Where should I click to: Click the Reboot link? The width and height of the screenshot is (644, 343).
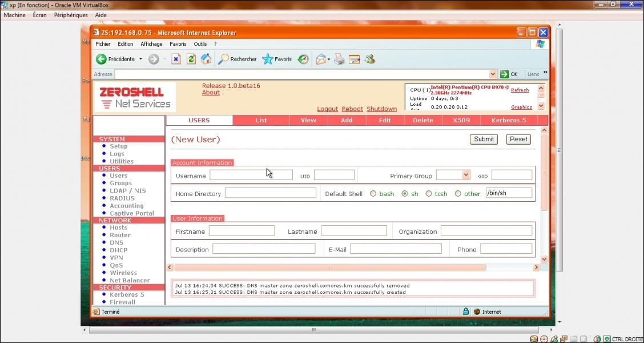click(x=352, y=109)
